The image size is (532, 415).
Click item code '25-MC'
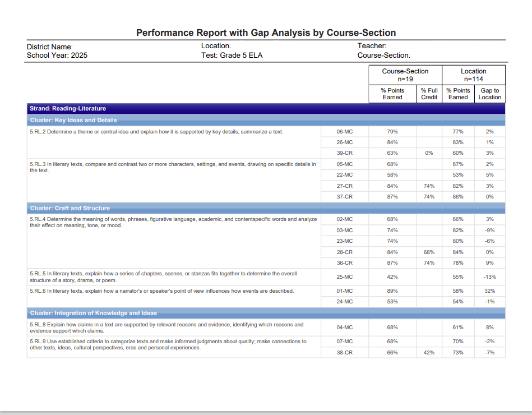(344, 277)
